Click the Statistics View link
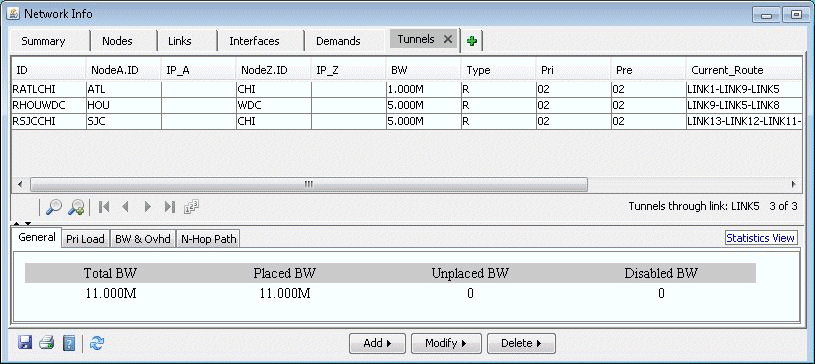Screen dimensions: 815x364 point(760,238)
